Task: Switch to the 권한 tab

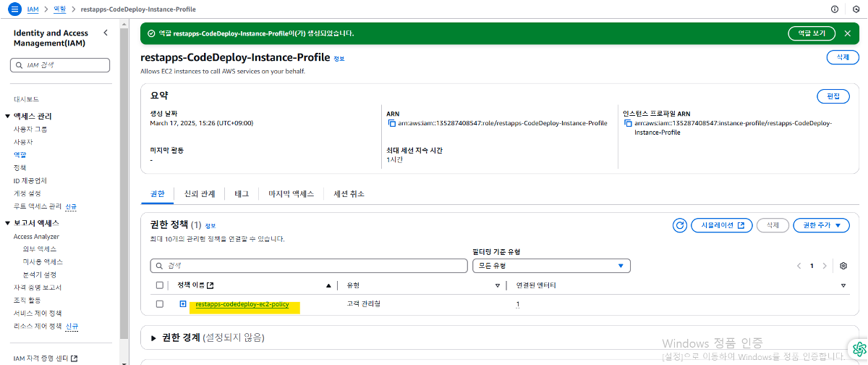Action: 157,194
